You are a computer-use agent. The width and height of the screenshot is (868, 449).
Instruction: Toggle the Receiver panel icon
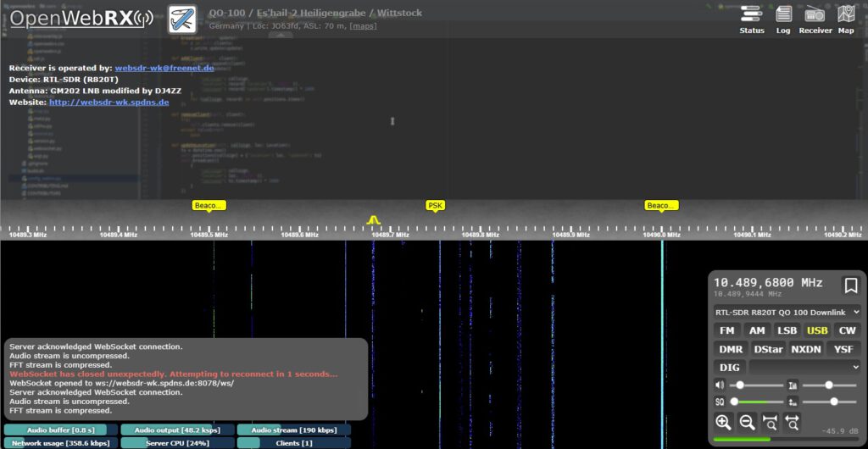coord(815,19)
